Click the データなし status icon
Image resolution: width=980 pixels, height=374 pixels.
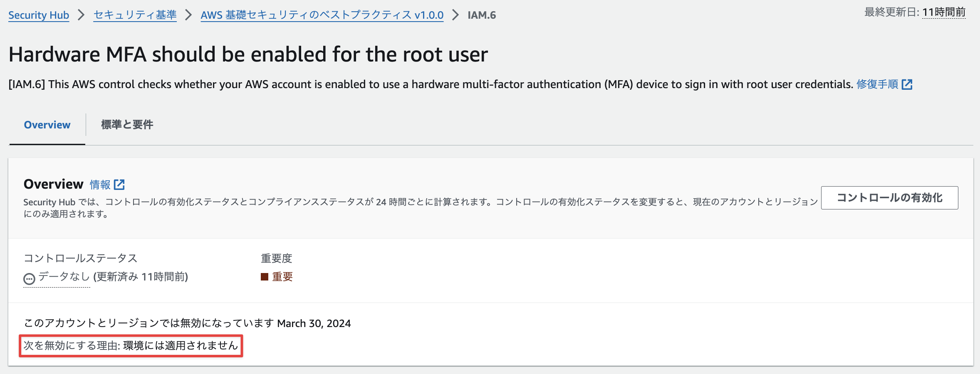tap(29, 279)
